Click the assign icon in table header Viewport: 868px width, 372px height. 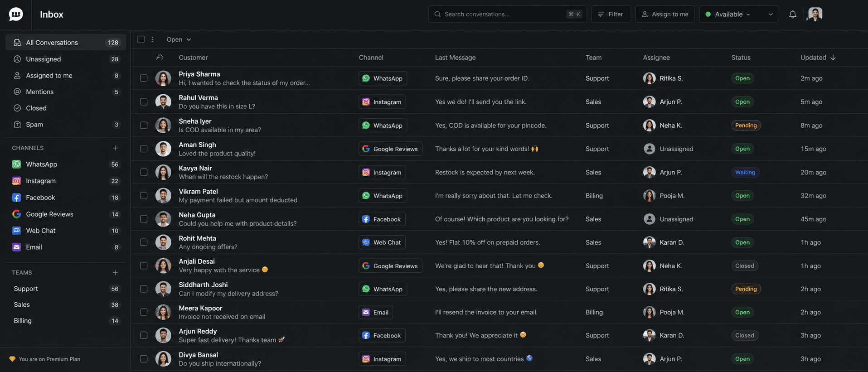point(160,58)
